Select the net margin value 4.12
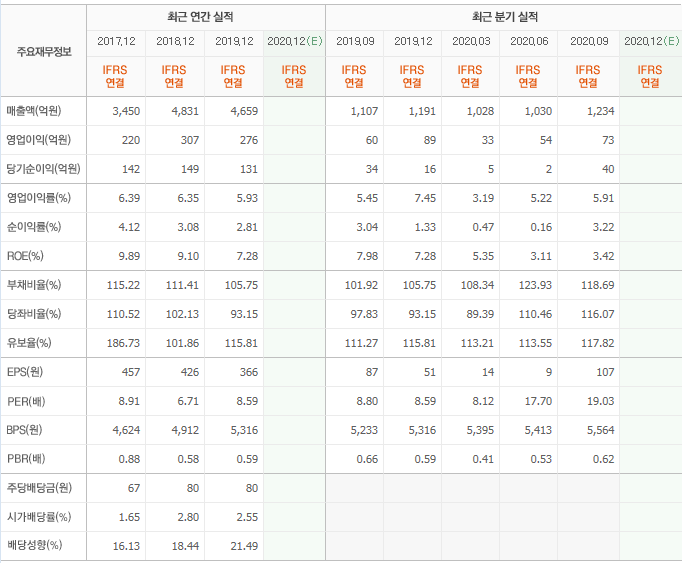The image size is (685, 563). (129, 227)
